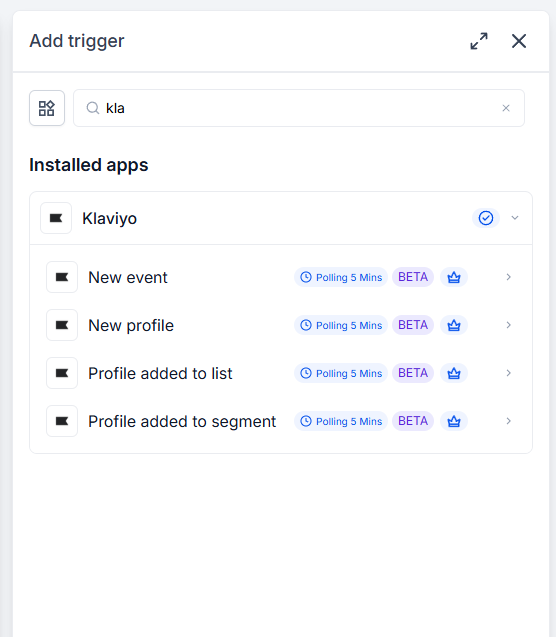556x637 pixels.
Task: Click the Klaviyo connected checkmark badge
Action: (486, 218)
